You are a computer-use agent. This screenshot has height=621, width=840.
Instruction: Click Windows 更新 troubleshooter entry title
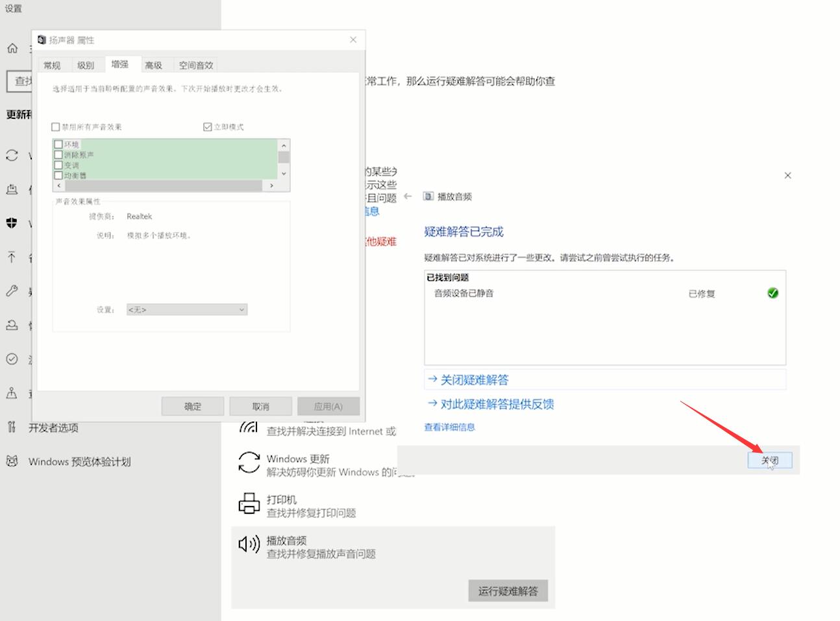[298, 459]
